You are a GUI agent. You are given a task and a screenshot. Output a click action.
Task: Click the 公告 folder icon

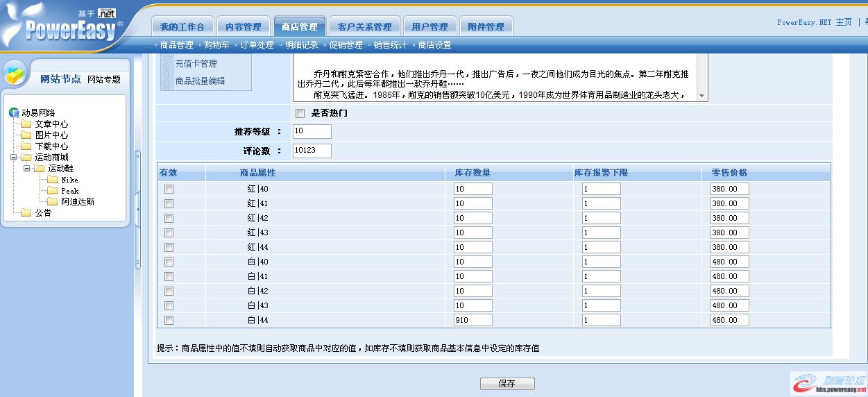(26, 213)
